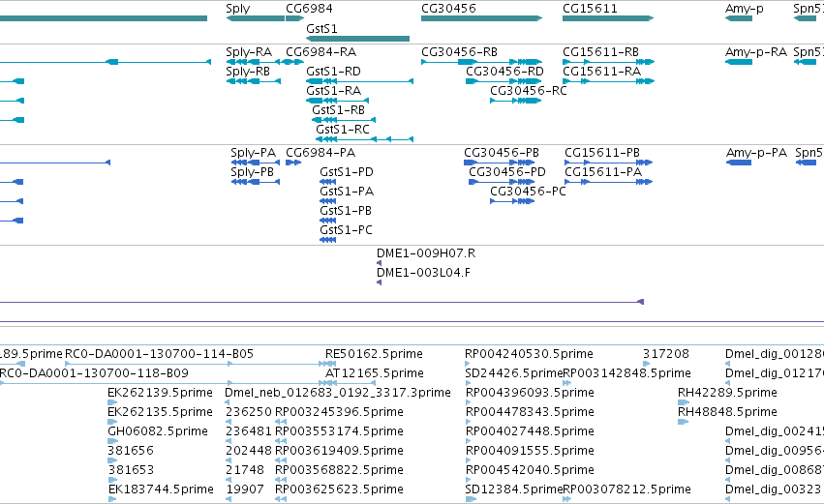Select the Amy-p gene label
The height and width of the screenshot is (504, 824).
coord(745,9)
